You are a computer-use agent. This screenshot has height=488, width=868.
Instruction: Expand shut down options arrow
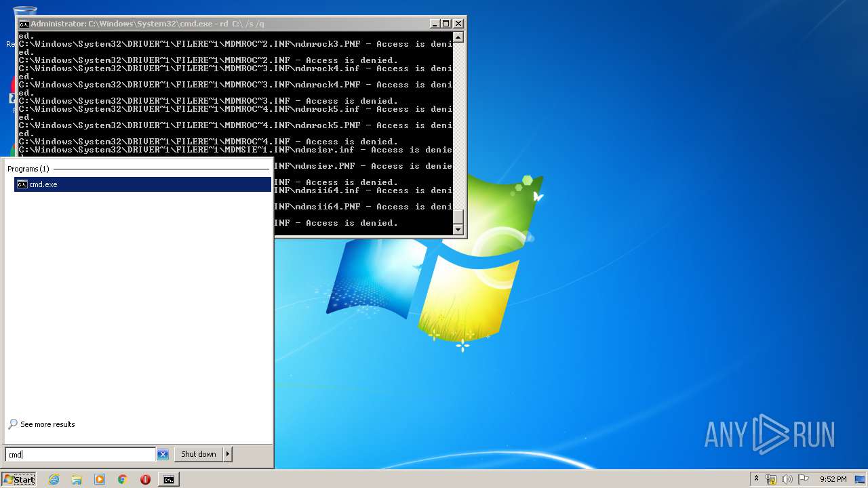click(228, 454)
